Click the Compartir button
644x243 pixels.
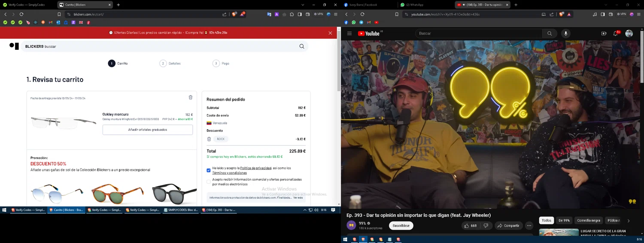pyautogui.click(x=508, y=226)
